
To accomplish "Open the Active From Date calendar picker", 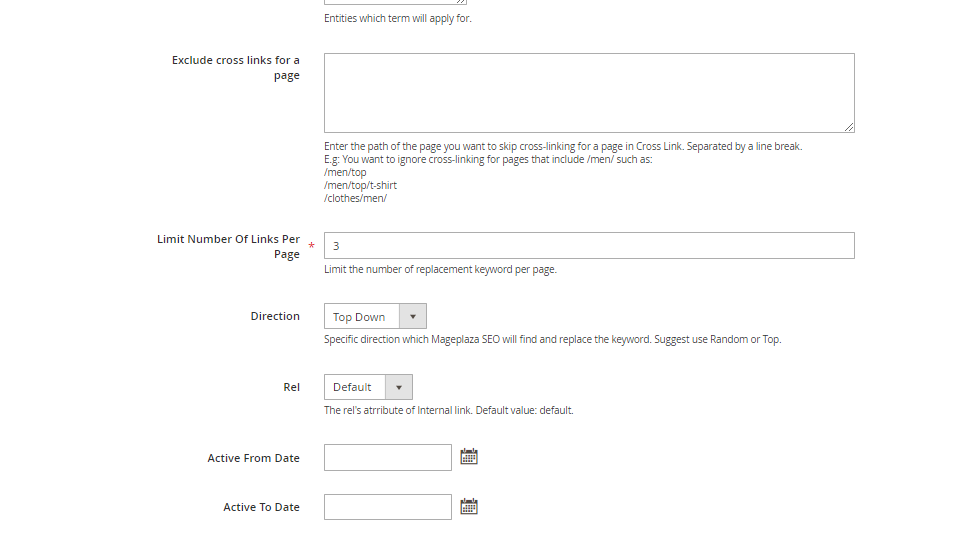I will tap(468, 457).
